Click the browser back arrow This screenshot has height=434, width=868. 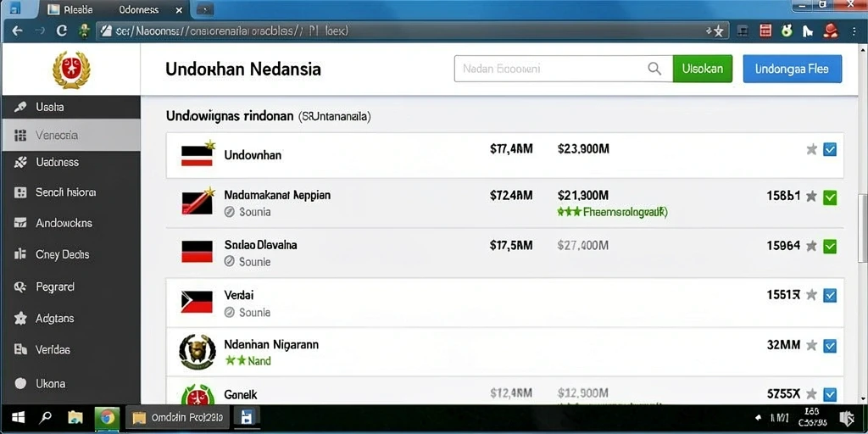[17, 31]
